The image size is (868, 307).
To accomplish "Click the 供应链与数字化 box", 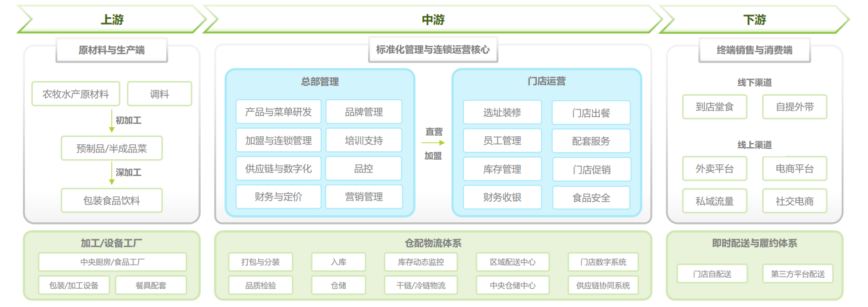I will tap(279, 168).
